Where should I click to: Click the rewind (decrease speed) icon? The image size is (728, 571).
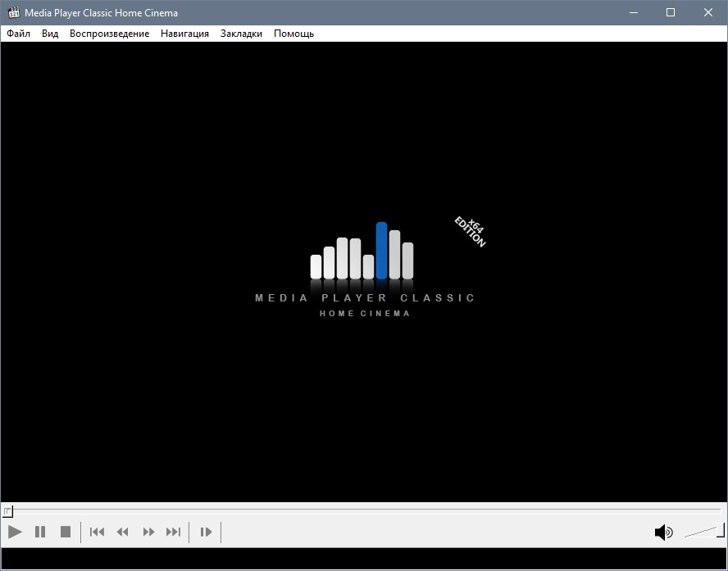(123, 532)
